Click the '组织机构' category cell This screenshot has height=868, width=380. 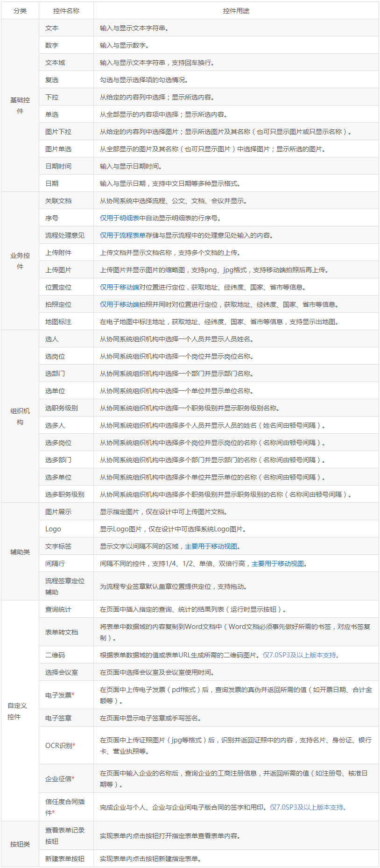(x=20, y=416)
